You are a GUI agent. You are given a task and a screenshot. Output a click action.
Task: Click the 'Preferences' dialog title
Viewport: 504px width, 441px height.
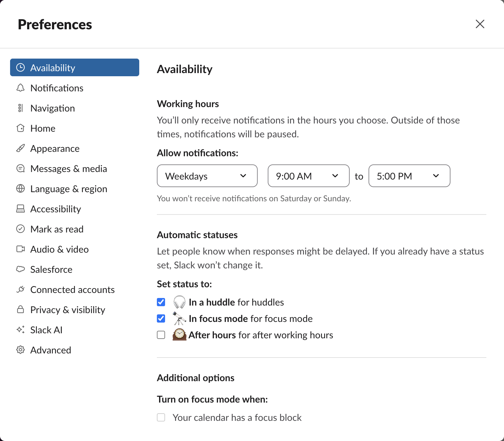point(55,24)
